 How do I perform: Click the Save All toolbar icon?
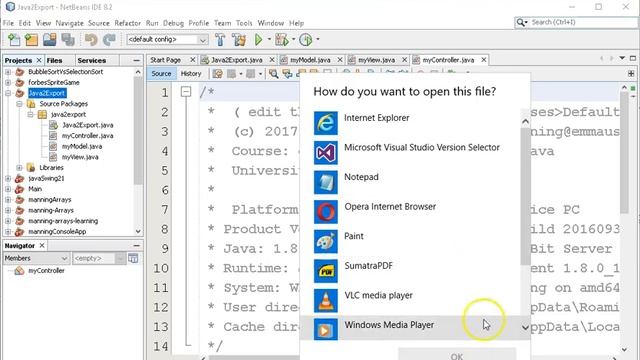(x=68, y=40)
